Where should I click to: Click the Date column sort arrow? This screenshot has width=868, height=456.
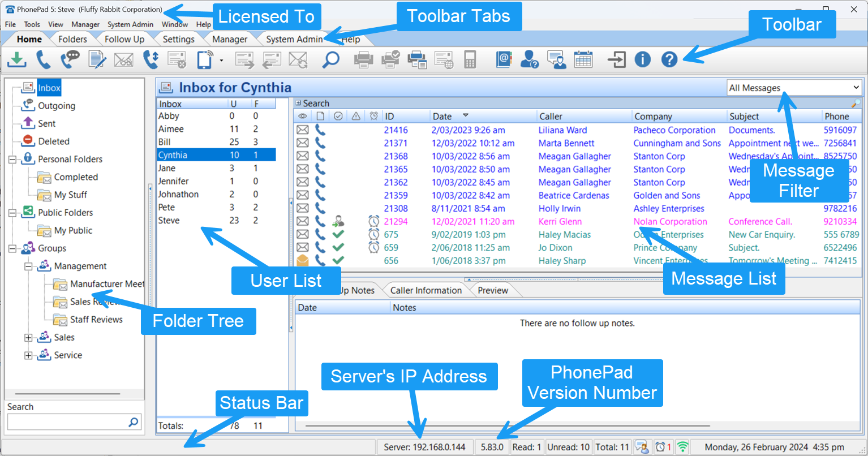coord(466,115)
